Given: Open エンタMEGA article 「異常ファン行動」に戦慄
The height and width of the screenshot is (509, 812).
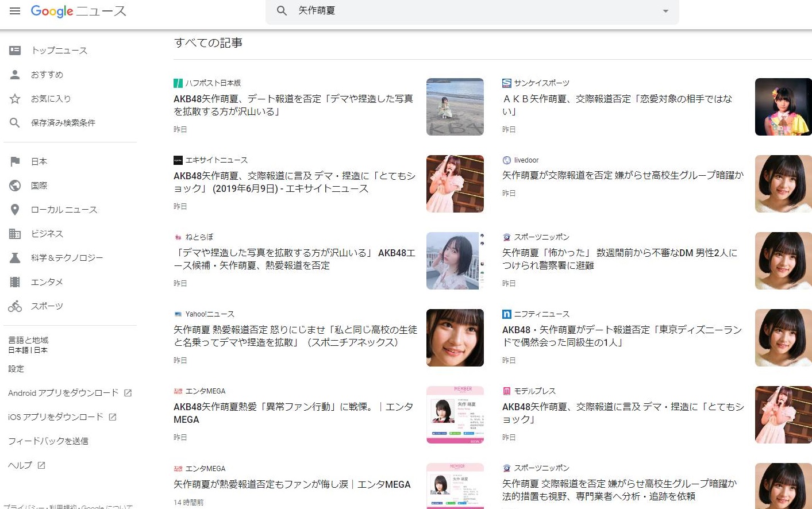Looking at the screenshot, I should click(x=294, y=413).
